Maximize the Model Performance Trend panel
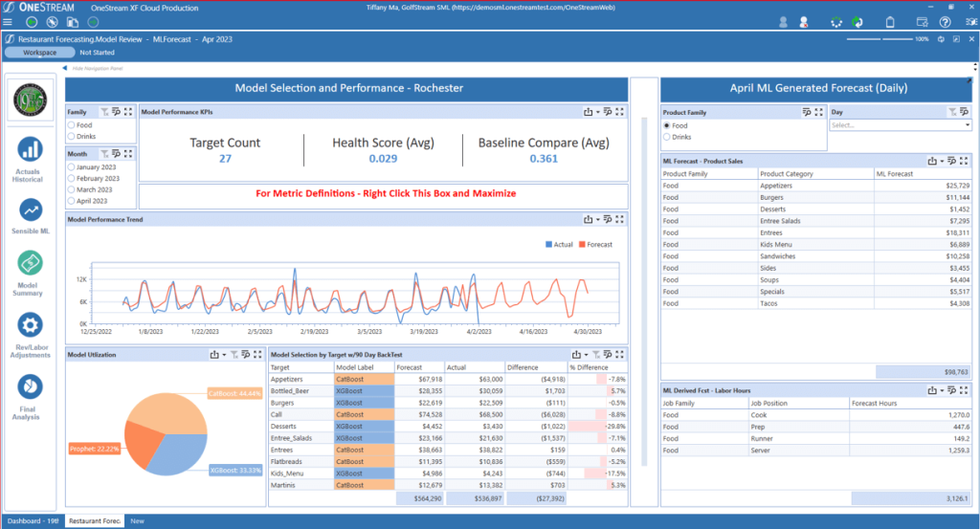Image resolution: width=980 pixels, height=529 pixels. pos(619,219)
